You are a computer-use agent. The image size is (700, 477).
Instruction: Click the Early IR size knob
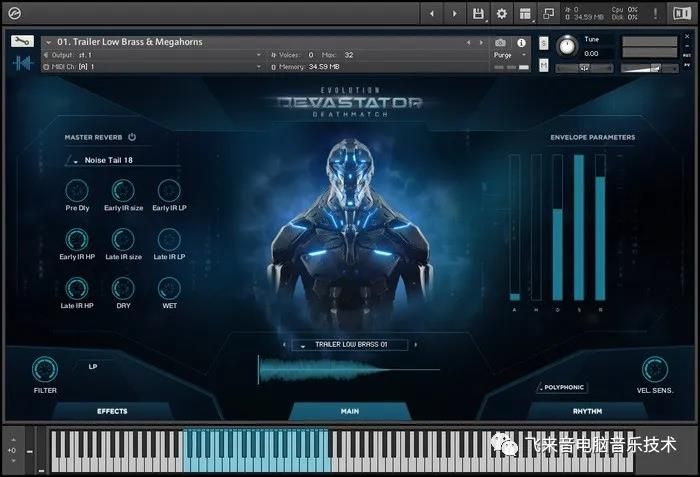(123, 191)
